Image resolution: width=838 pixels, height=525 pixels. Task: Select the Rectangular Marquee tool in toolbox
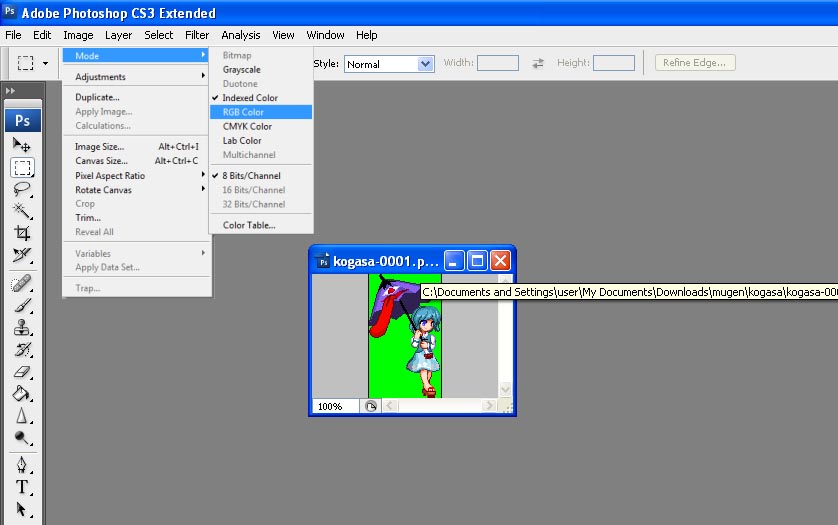pyautogui.click(x=22, y=168)
